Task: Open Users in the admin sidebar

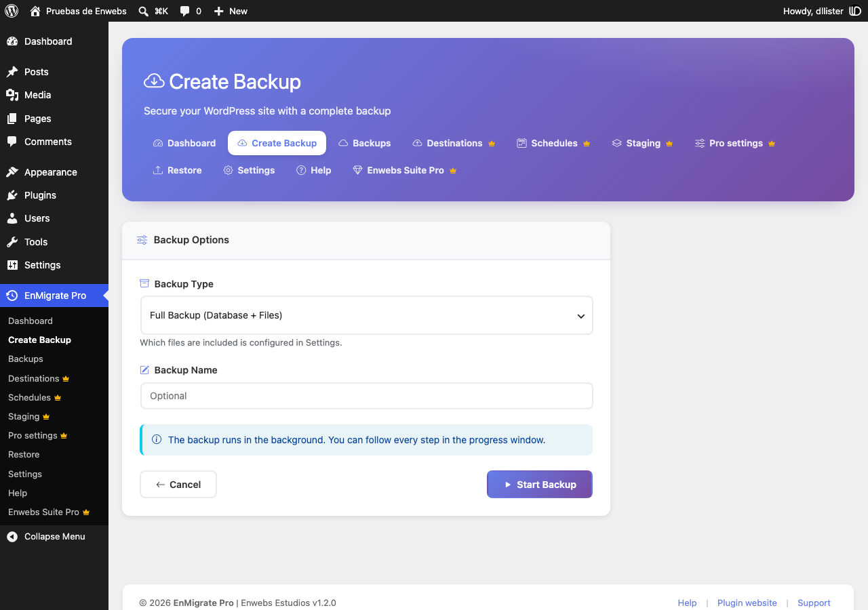Action: (54, 218)
